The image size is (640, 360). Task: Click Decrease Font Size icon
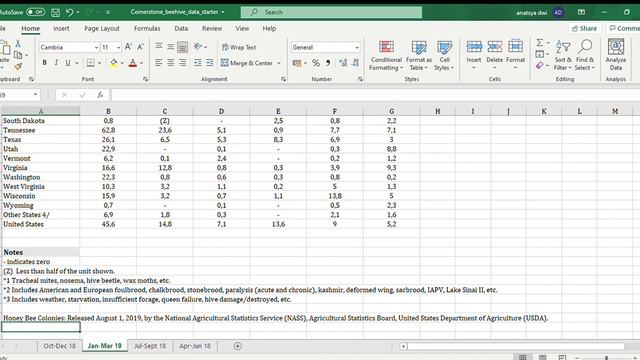(x=140, y=47)
